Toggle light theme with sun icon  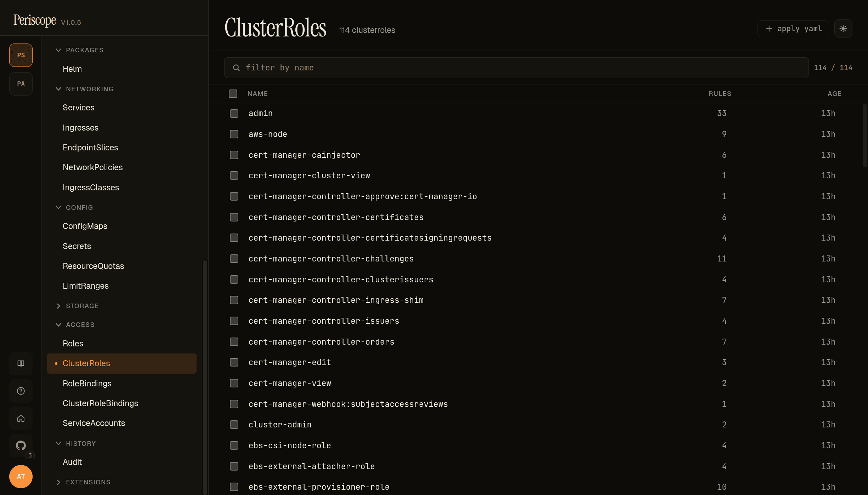click(843, 29)
